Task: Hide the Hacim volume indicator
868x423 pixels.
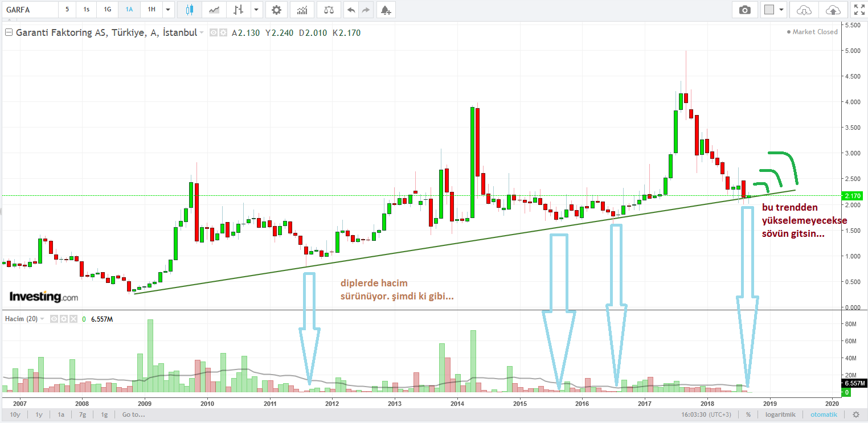Action: pyautogui.click(x=55, y=319)
